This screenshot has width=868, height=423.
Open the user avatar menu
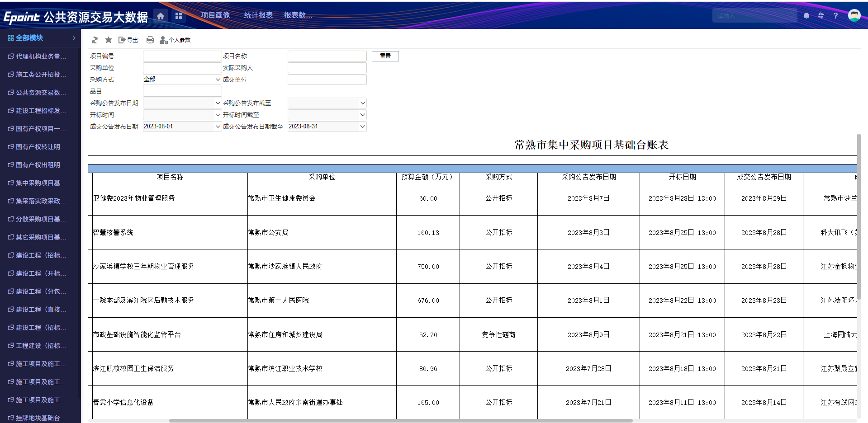point(854,15)
